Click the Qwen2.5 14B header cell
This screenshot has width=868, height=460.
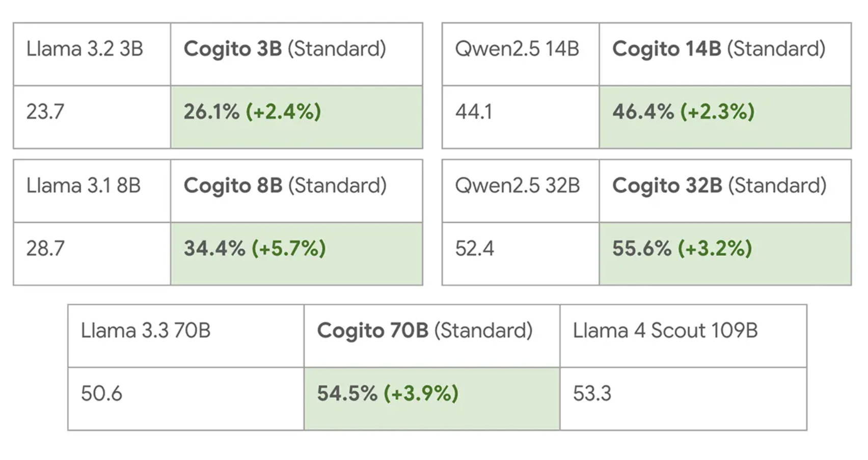click(x=521, y=54)
